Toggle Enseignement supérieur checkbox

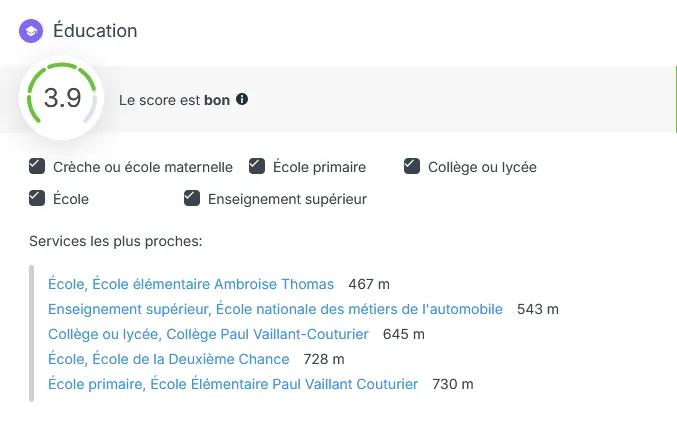(x=192, y=198)
